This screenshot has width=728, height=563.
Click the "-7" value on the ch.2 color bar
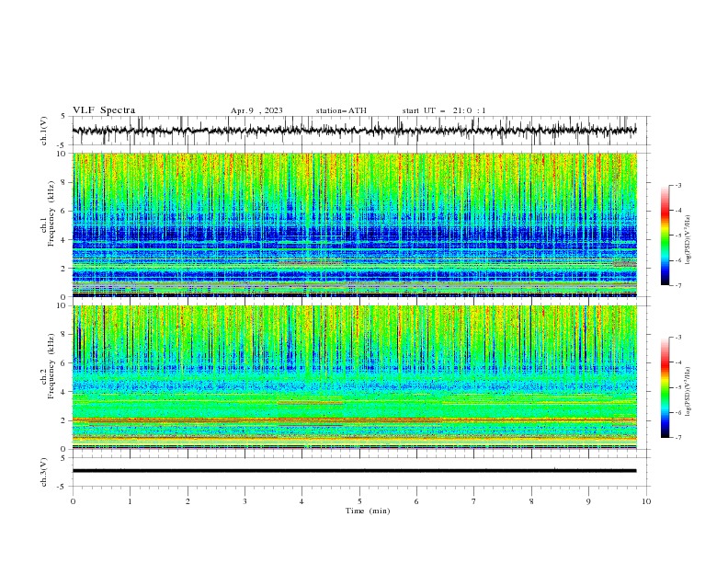(678, 438)
